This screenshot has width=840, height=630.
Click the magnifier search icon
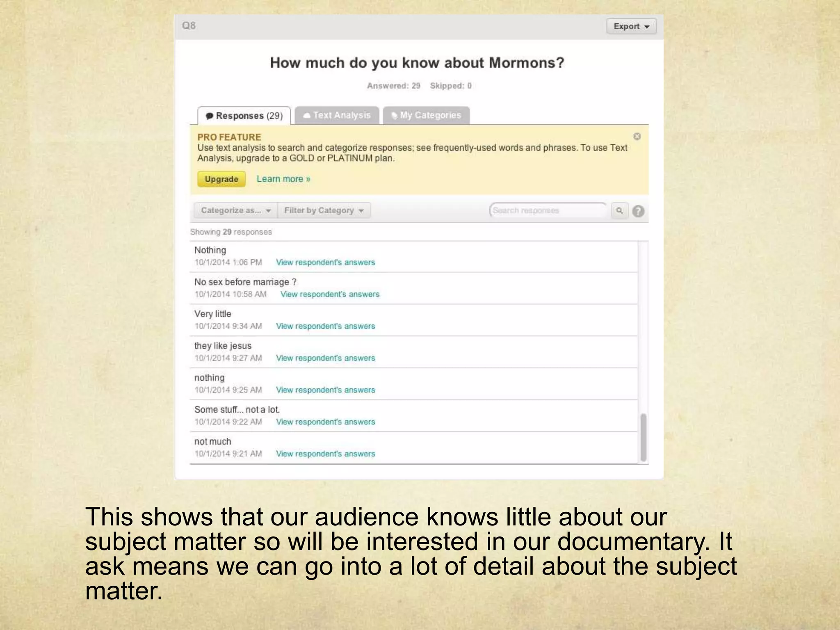coord(620,210)
